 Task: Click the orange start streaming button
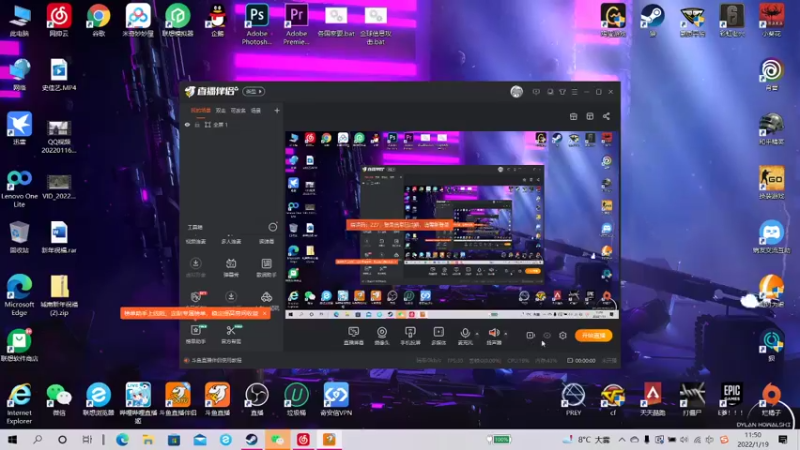593,335
